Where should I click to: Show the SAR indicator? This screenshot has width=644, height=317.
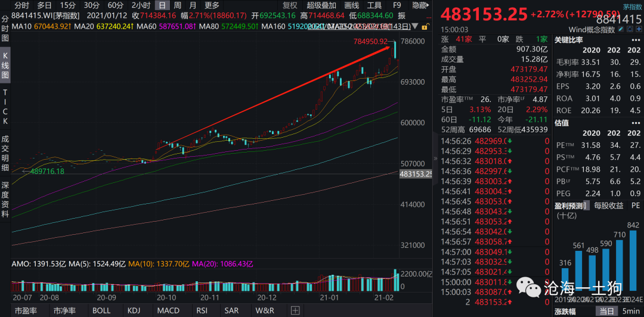point(230,310)
